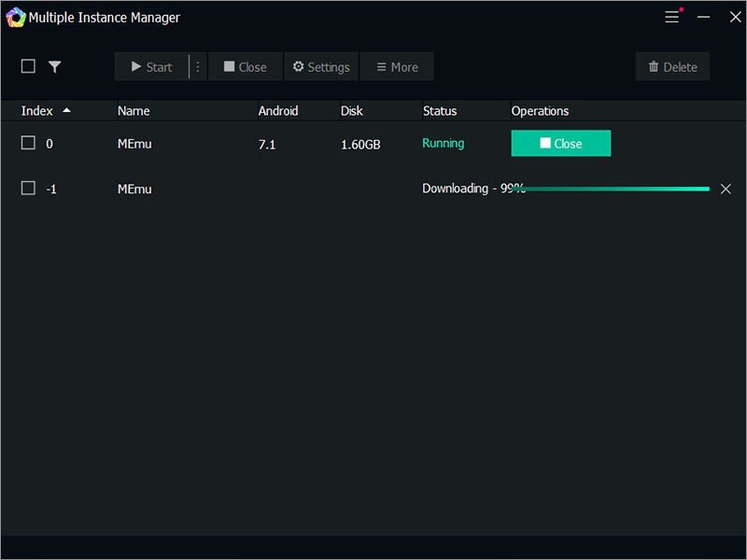
Task: Check the box for instance index -1
Action: [28, 189]
